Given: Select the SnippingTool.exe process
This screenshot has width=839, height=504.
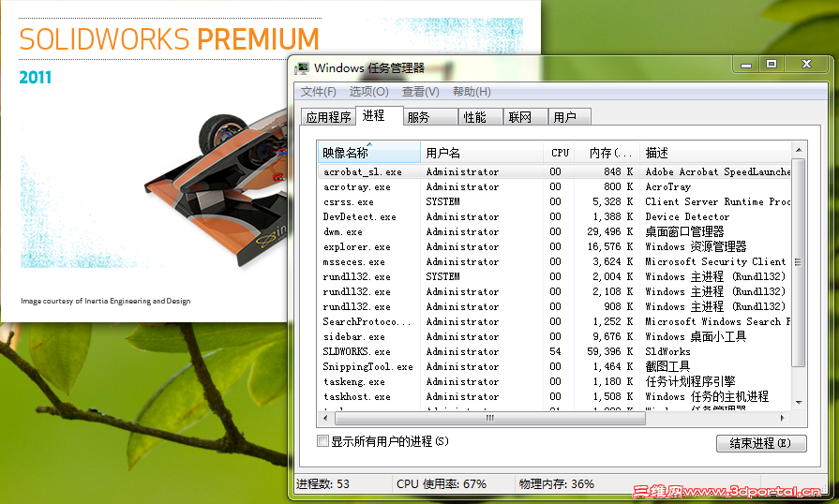Looking at the screenshot, I should pyautogui.click(x=554, y=366).
